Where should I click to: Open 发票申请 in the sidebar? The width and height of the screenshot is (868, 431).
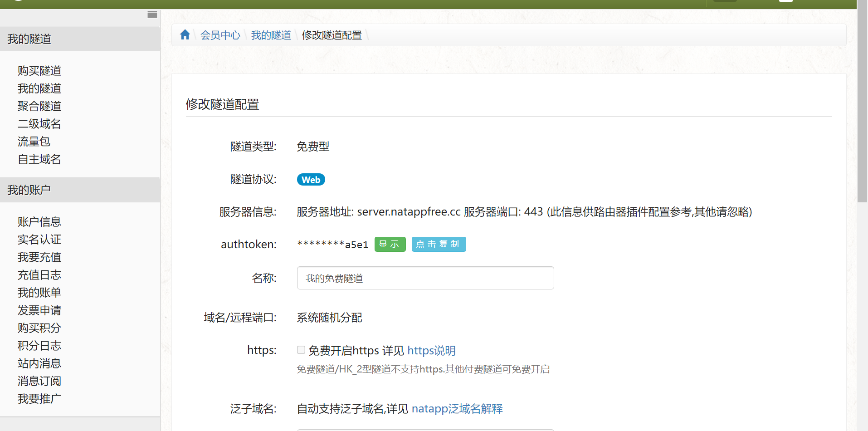pyautogui.click(x=39, y=310)
